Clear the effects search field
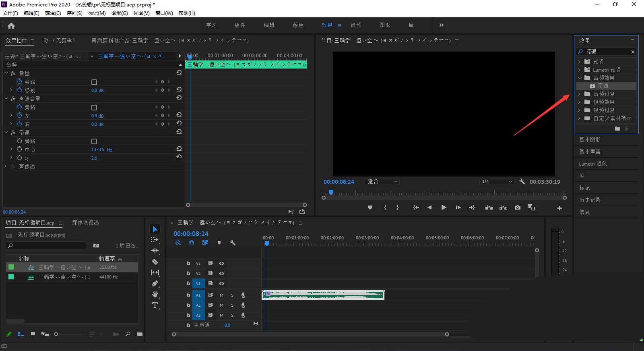The image size is (644, 351). tap(633, 52)
